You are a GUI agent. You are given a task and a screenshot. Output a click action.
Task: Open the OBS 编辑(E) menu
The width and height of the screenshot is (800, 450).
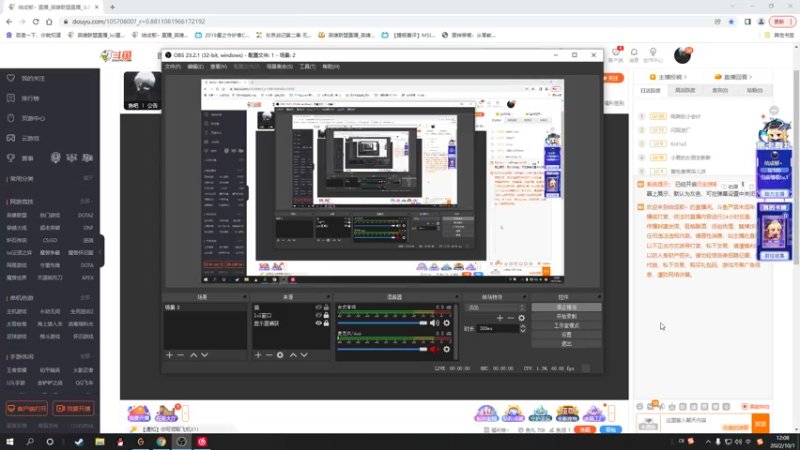[x=195, y=67]
